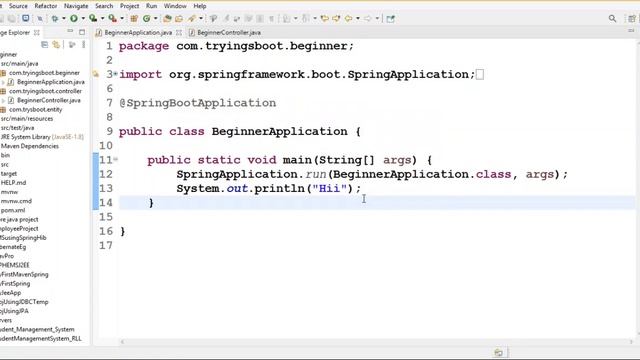Click the Next Edit Location icon
The width and height of the screenshot is (640, 360).
coord(336,18)
